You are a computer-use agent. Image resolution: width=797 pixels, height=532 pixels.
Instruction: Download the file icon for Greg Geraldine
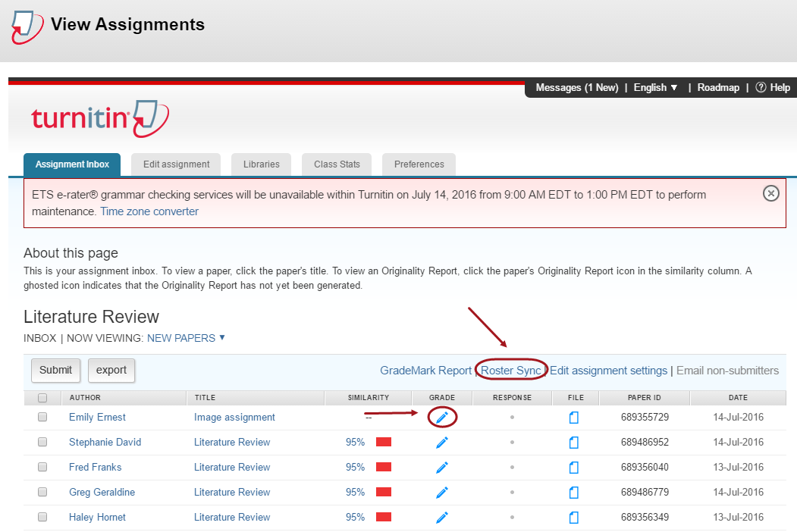(574, 493)
